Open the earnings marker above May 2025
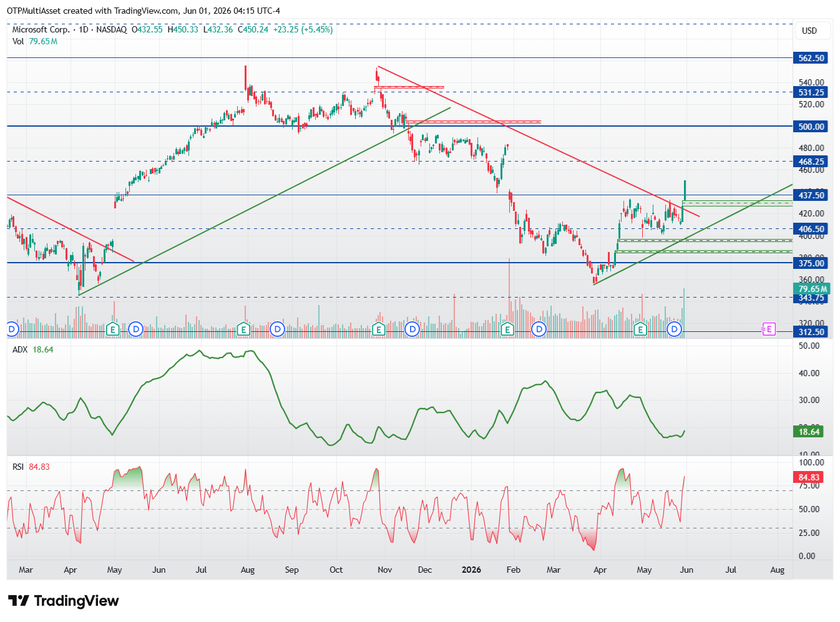 pos(113,329)
